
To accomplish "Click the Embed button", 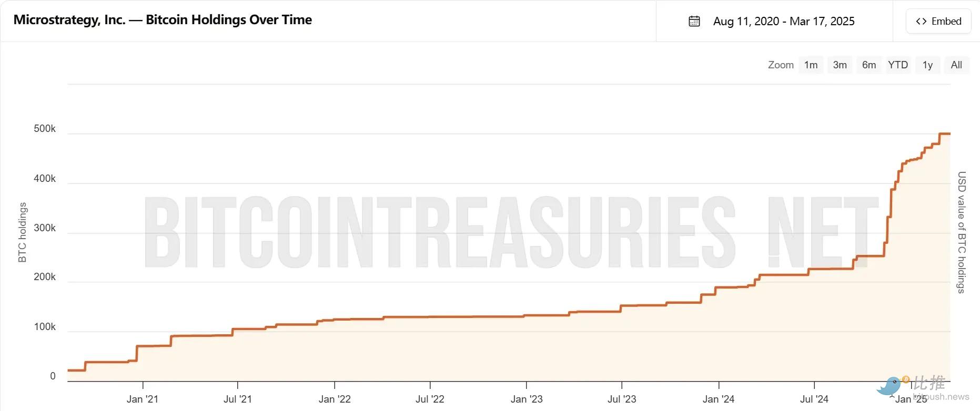I will [938, 22].
